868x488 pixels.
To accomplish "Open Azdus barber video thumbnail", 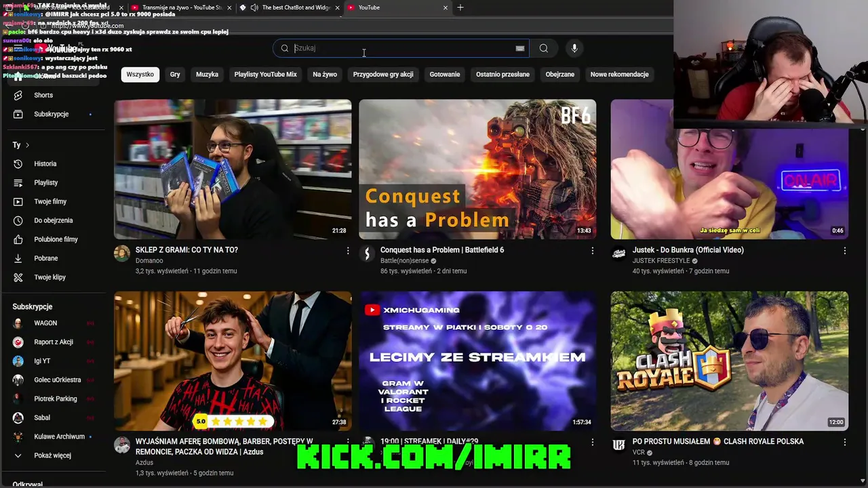I will coord(233,361).
